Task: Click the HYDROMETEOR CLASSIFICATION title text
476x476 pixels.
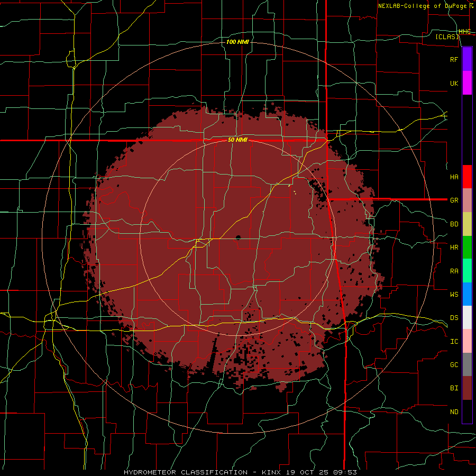Action: [186, 472]
